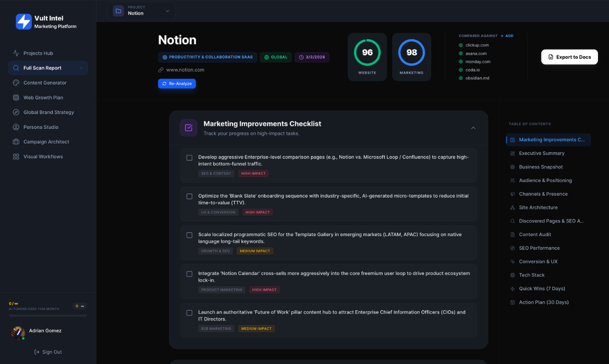Open Global Brand Strategy
Screen dimensions: 609x364
15,112
